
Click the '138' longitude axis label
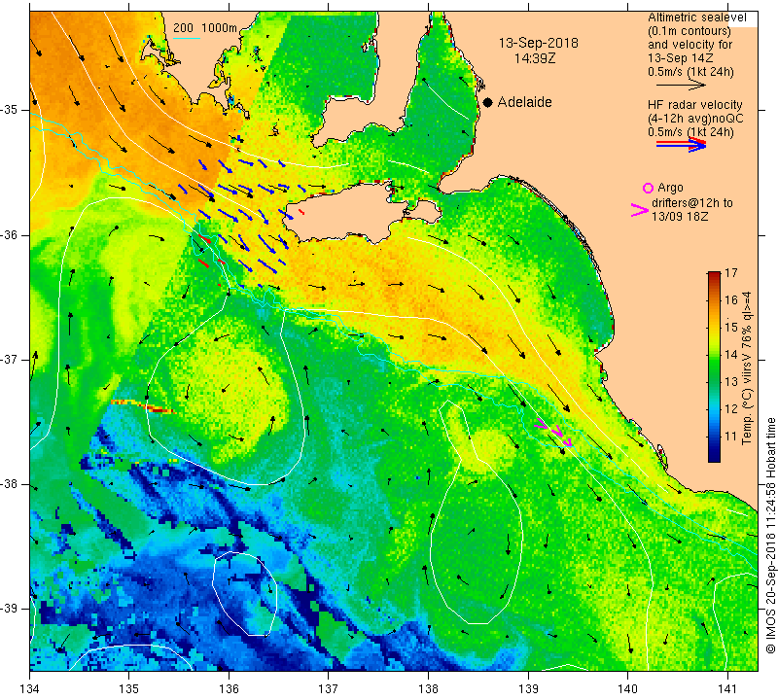[x=428, y=689]
